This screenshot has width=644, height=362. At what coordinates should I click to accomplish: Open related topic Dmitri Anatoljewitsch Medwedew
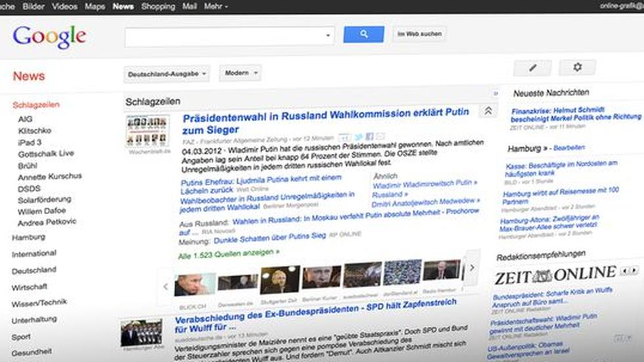tap(426, 203)
